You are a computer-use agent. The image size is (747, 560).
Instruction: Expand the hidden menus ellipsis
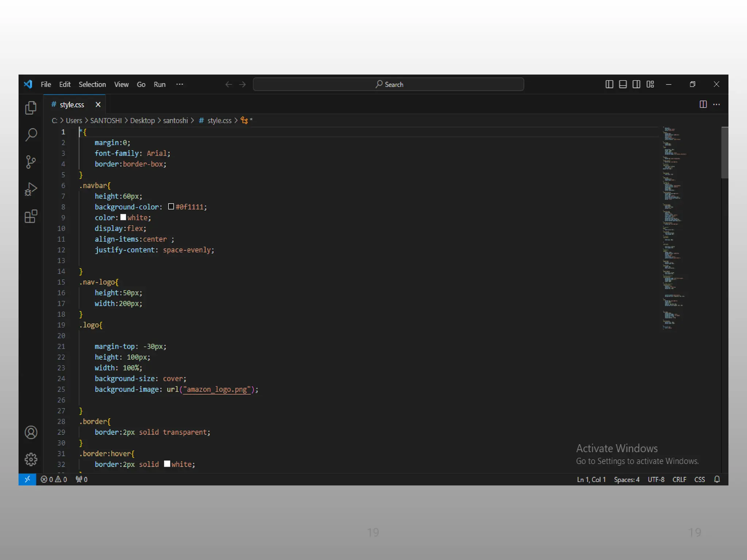point(180,84)
